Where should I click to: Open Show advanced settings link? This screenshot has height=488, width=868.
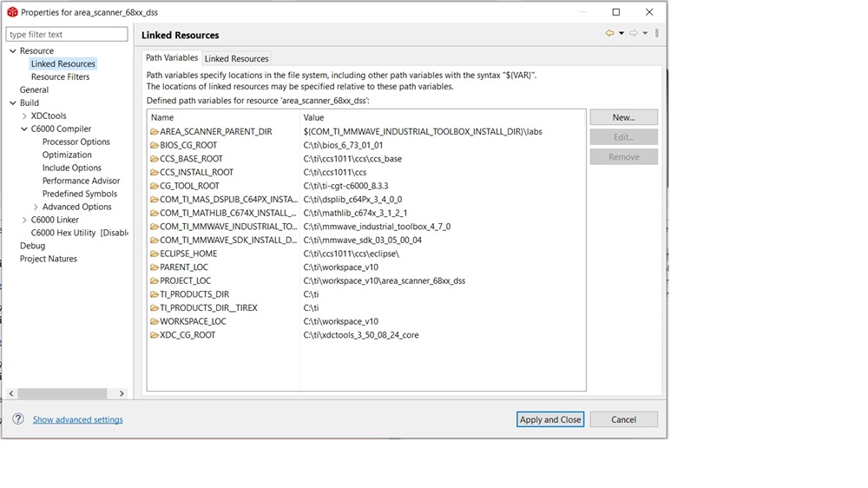tap(77, 419)
